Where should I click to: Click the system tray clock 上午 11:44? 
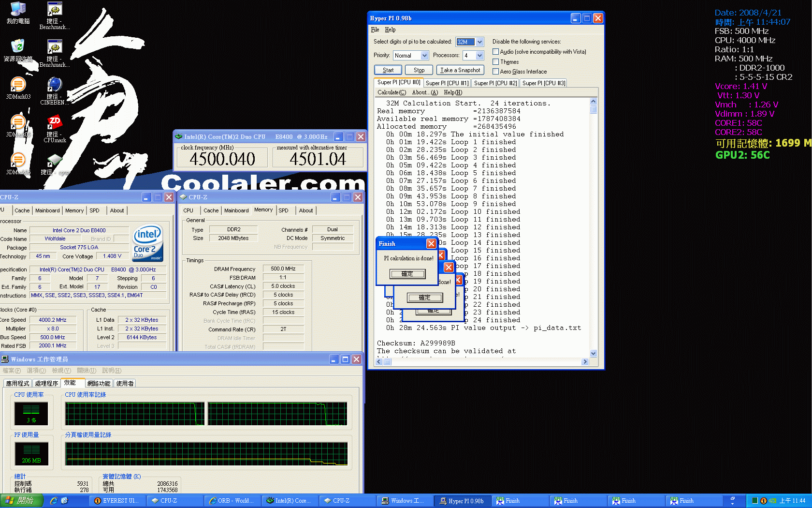coord(793,501)
